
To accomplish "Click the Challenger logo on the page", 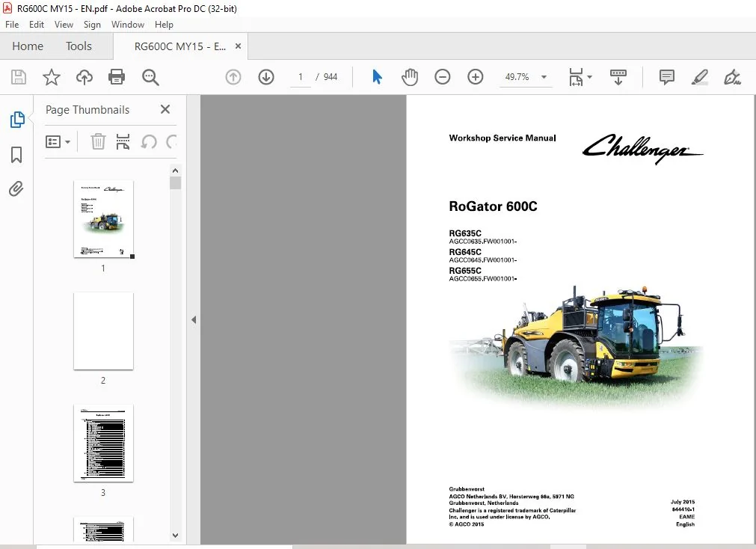I will coord(642,149).
